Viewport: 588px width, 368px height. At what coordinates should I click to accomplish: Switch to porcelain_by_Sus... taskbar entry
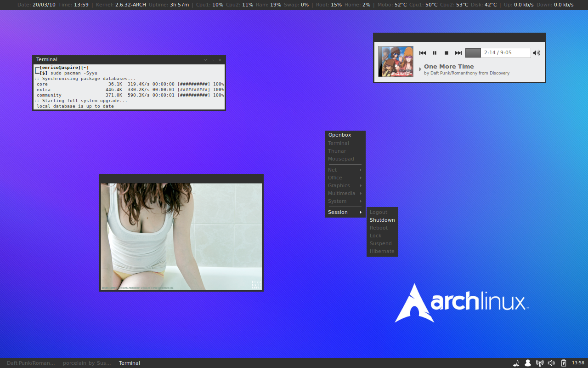tap(87, 363)
